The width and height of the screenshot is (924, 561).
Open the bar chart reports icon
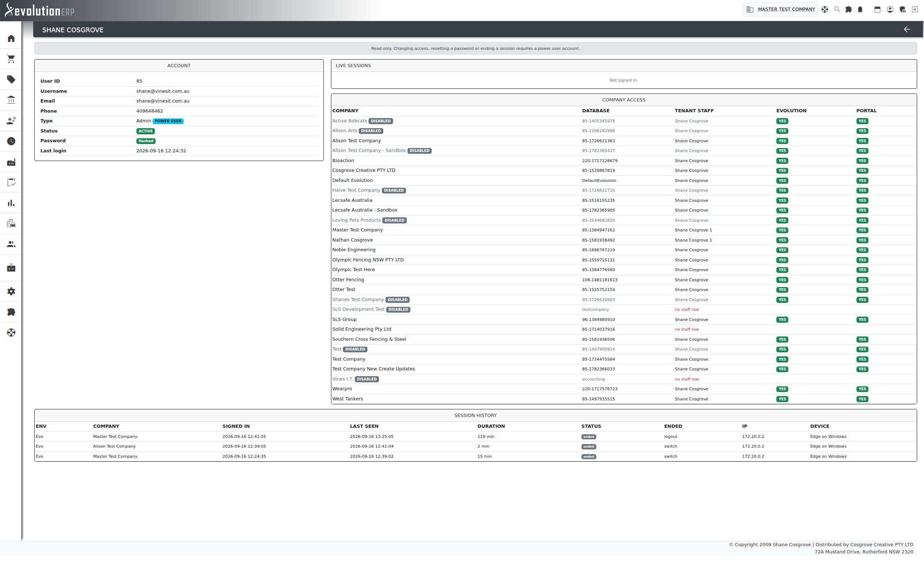(x=11, y=203)
